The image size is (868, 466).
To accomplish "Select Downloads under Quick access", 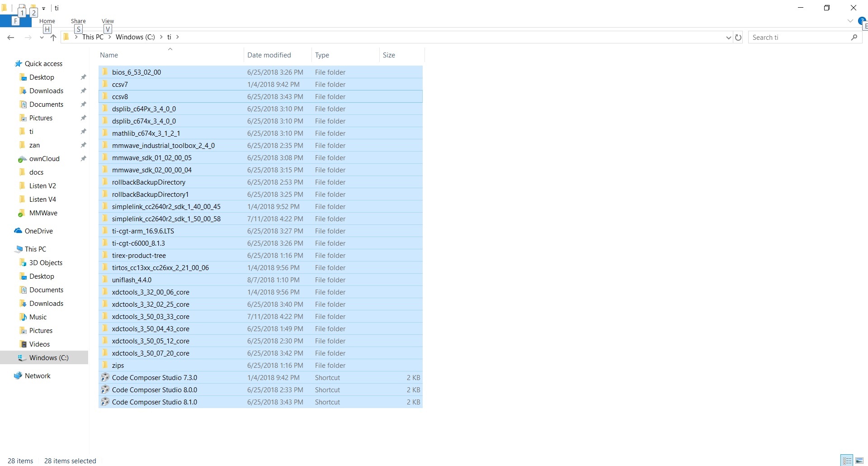I will point(46,91).
